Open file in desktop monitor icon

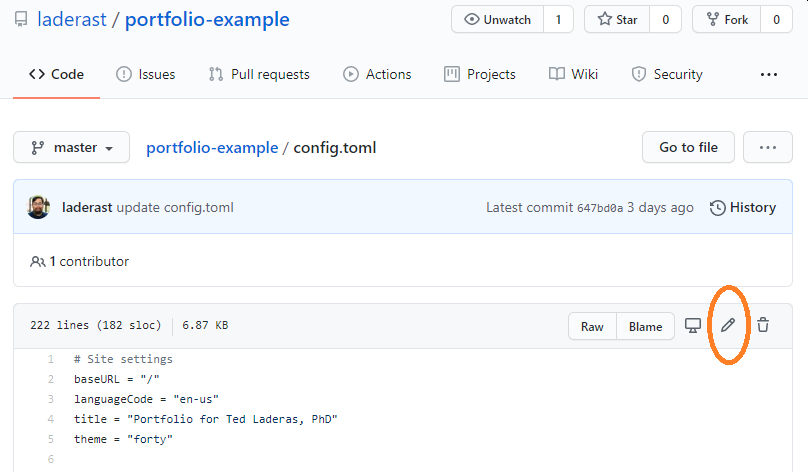click(x=693, y=326)
